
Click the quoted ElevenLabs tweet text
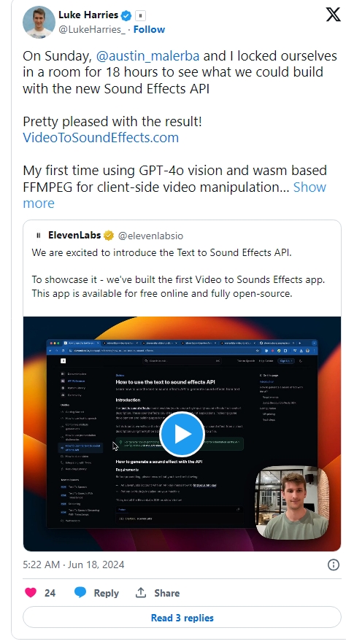pyautogui.click(x=178, y=273)
